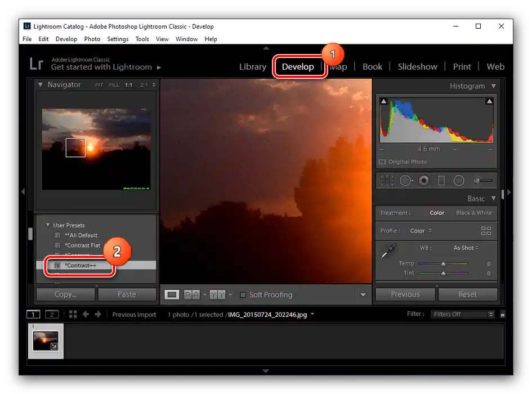
Task: Click the Reset button
Action: [x=467, y=294]
